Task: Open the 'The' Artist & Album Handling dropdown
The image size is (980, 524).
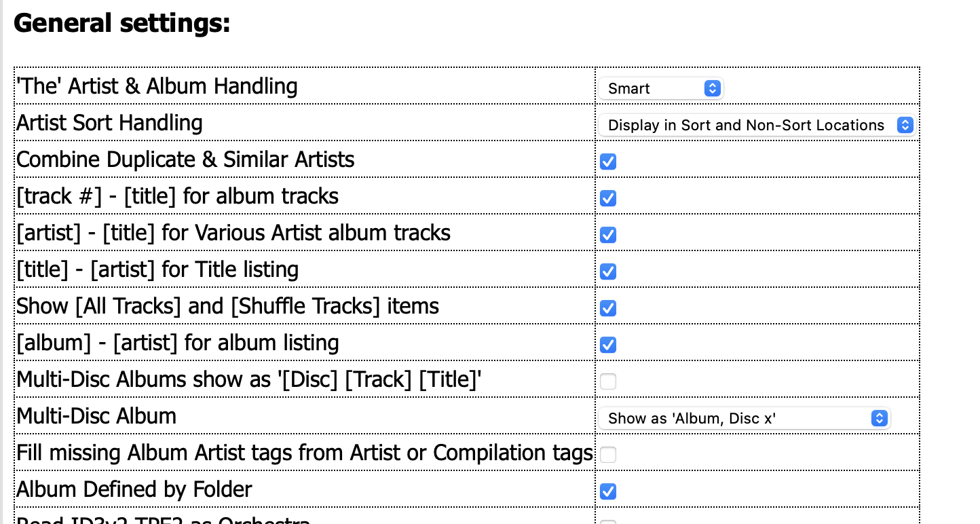Action: click(x=660, y=88)
